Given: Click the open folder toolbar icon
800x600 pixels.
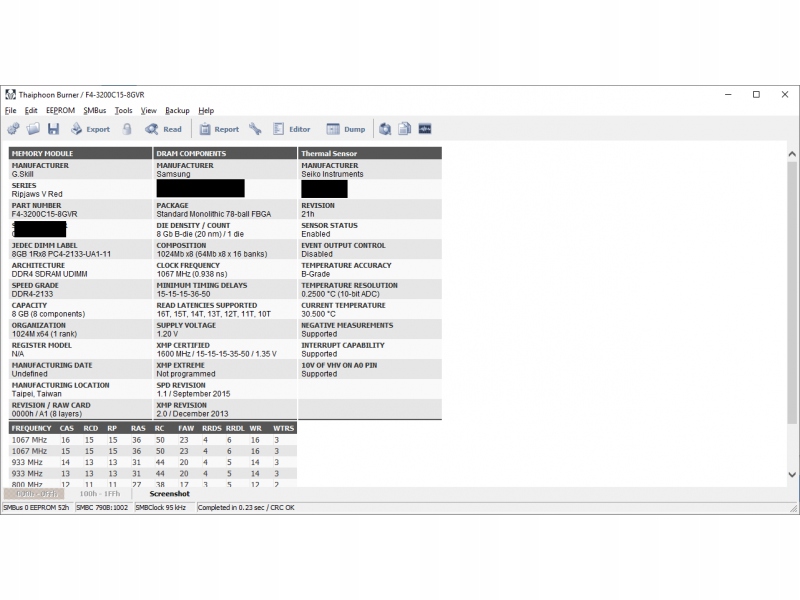Looking at the screenshot, I should [33, 129].
